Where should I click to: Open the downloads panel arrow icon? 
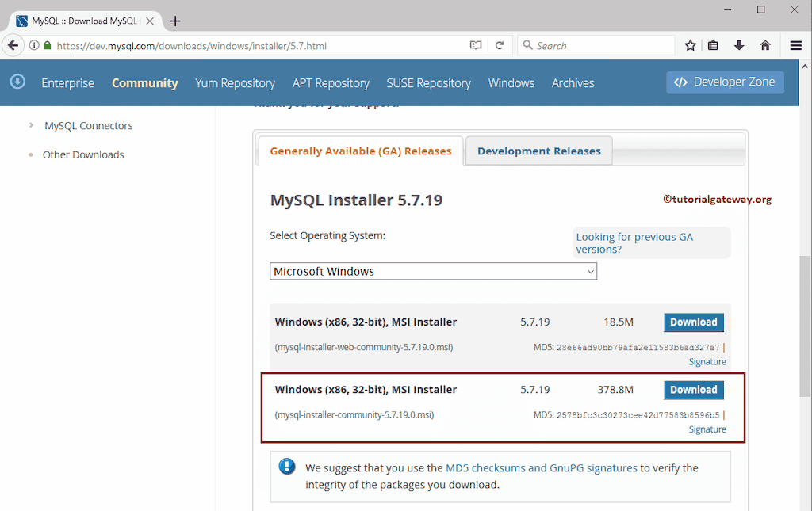click(739, 45)
